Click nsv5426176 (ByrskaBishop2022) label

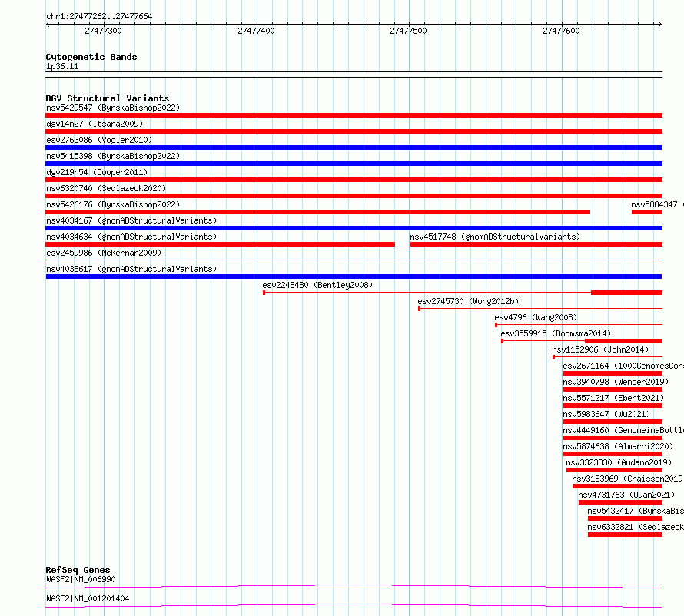click(x=113, y=204)
